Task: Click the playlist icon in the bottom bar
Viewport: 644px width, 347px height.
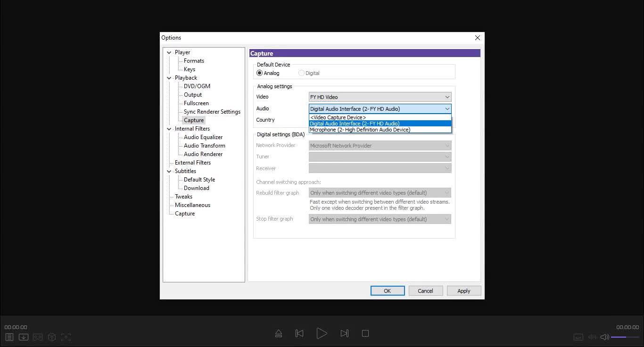Action: pos(9,337)
